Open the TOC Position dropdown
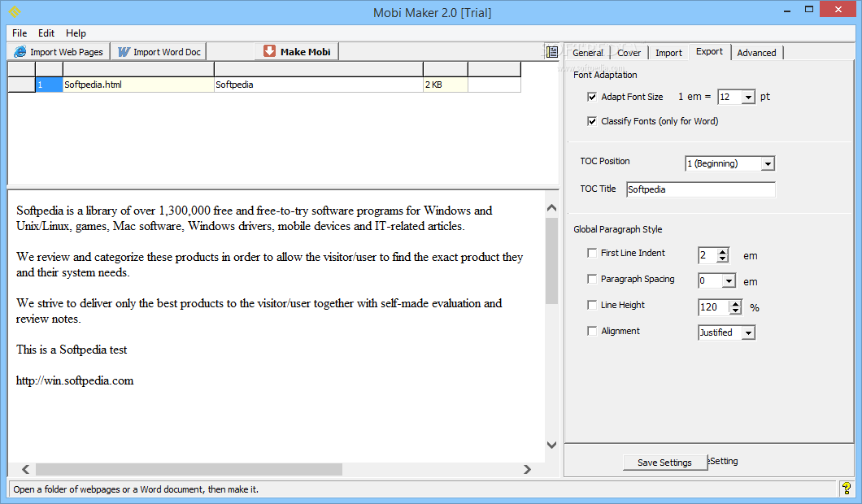The height and width of the screenshot is (504, 862). coord(768,163)
